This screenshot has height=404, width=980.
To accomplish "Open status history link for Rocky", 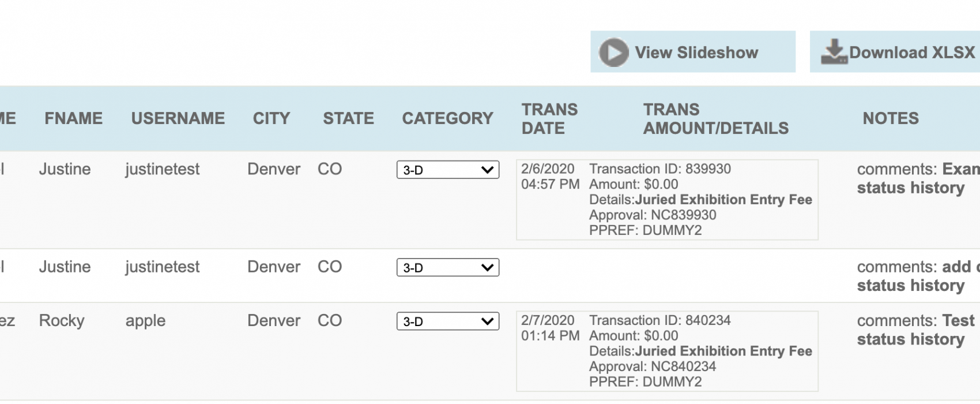I will point(910,339).
